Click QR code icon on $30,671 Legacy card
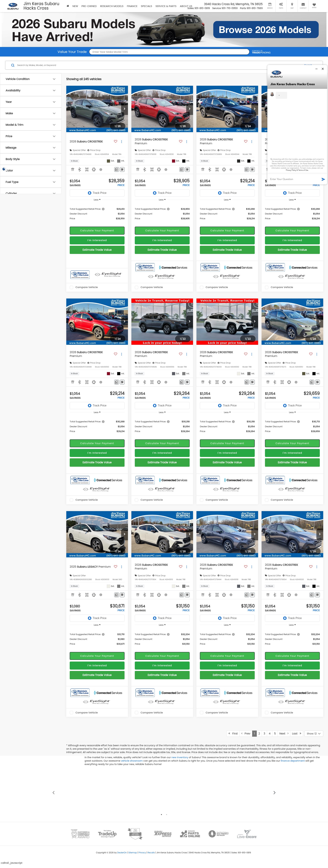Viewport: 328px width, 868px height. [122, 595]
